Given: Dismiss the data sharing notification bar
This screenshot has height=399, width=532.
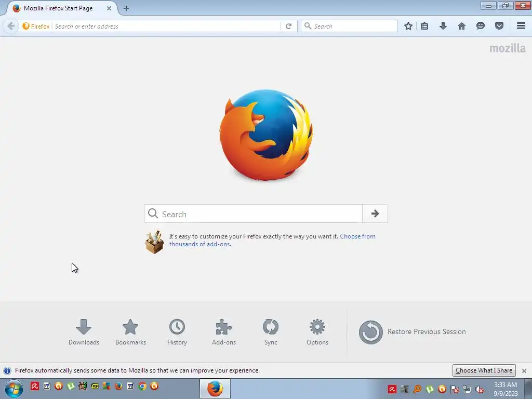Looking at the screenshot, I should pos(524,371).
